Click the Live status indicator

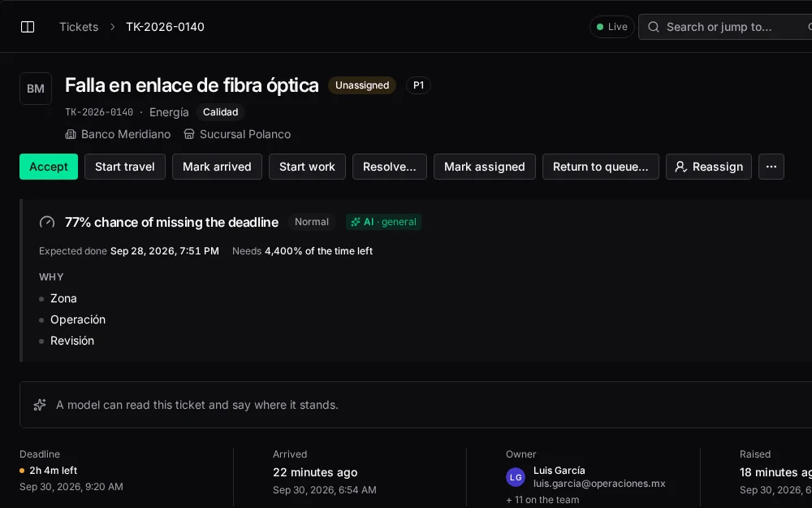click(x=612, y=27)
